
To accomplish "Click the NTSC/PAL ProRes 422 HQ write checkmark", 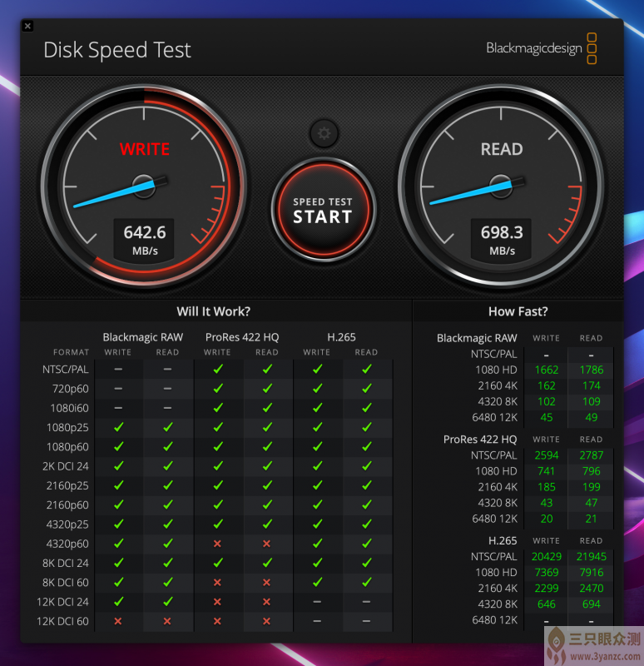I will [x=218, y=369].
